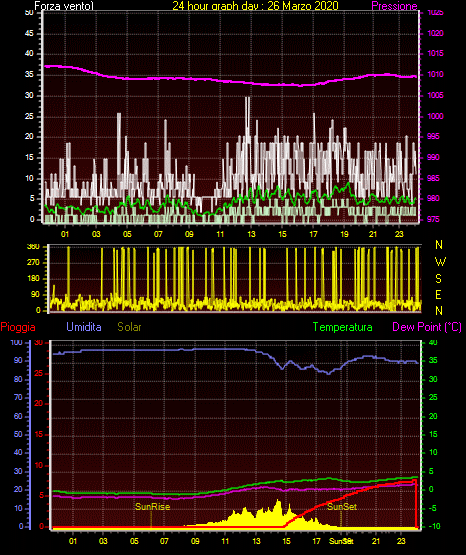Viewport: 466px width, 555px height.
Task: Click hour label 05 under the top wind graph
Action: tap(127, 234)
